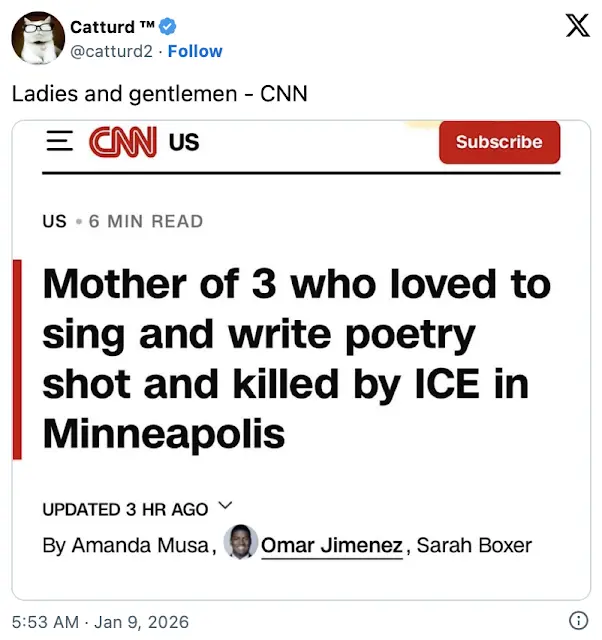Click author name Sarah Boxer
The height and width of the screenshot is (640, 602).
pos(473,546)
